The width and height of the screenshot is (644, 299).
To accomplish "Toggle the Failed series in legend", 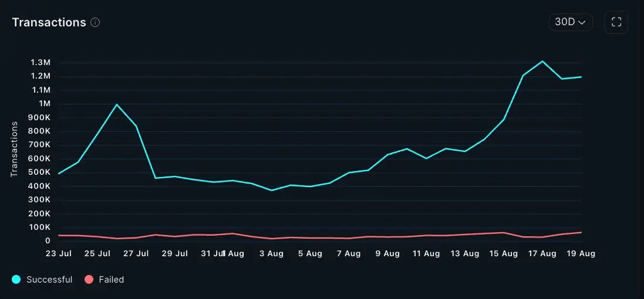I will (104, 280).
